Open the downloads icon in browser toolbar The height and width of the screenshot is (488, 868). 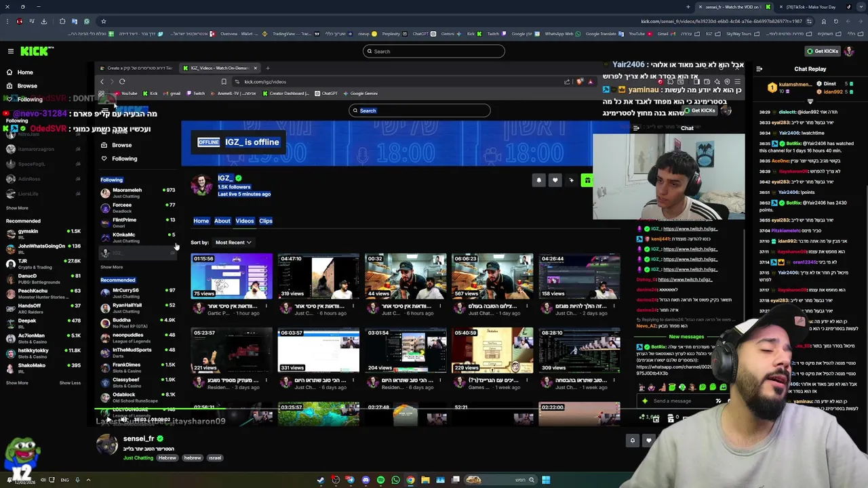tap(44, 21)
